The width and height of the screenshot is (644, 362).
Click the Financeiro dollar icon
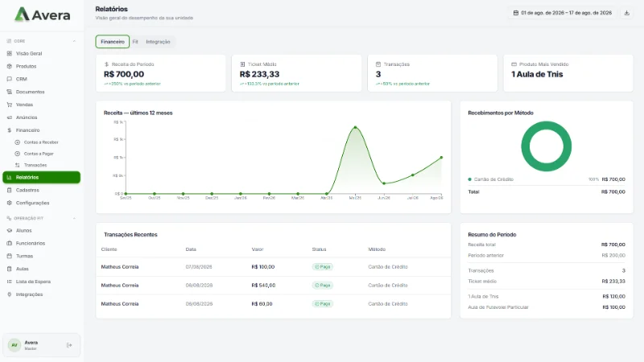(10, 130)
